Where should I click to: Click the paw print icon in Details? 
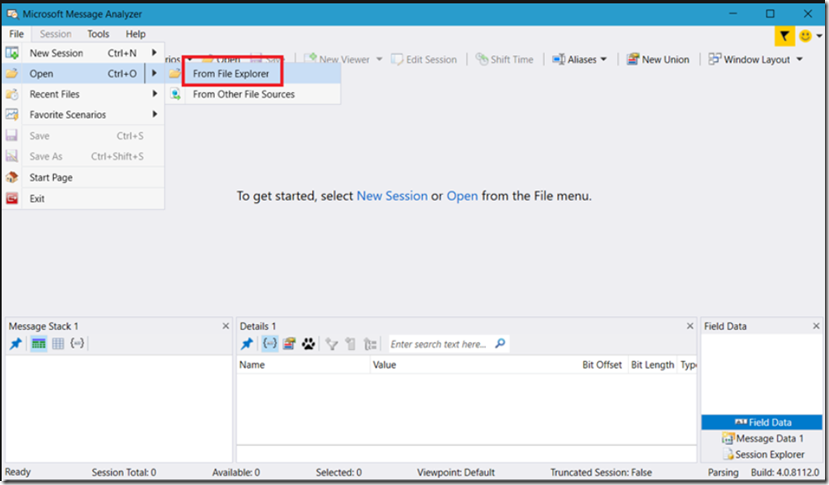[308, 344]
